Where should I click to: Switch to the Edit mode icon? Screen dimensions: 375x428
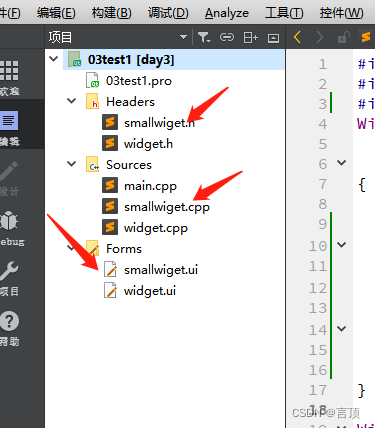[9, 120]
